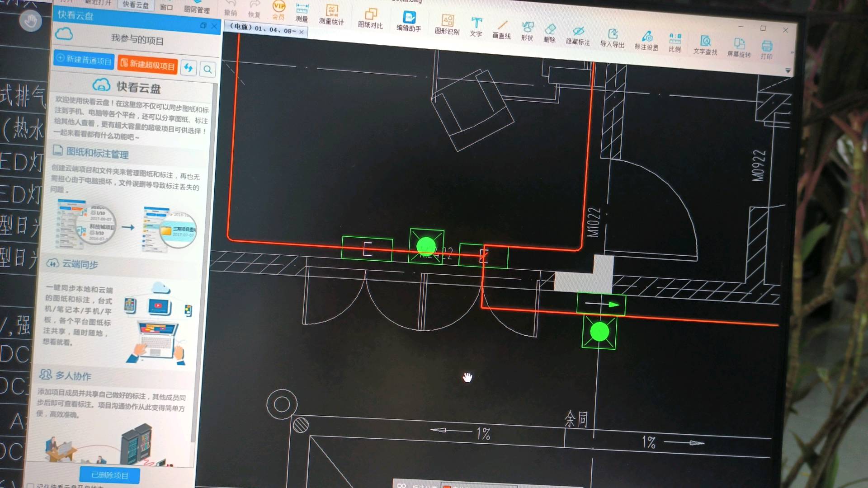Minimize the CAD viewer window
868x488 pixels.
click(x=741, y=27)
